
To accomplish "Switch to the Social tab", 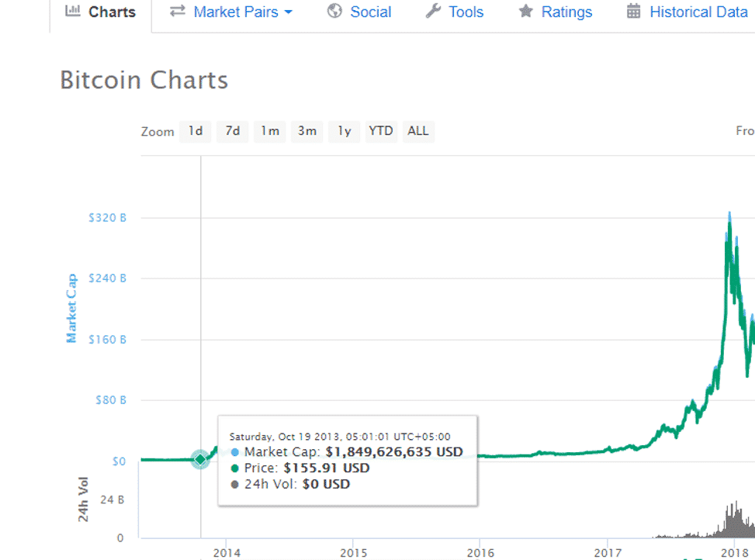I will 370,12.
